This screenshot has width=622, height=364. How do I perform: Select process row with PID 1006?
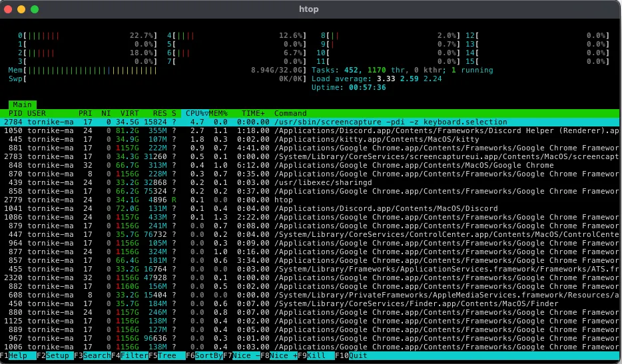pyautogui.click(x=310, y=347)
